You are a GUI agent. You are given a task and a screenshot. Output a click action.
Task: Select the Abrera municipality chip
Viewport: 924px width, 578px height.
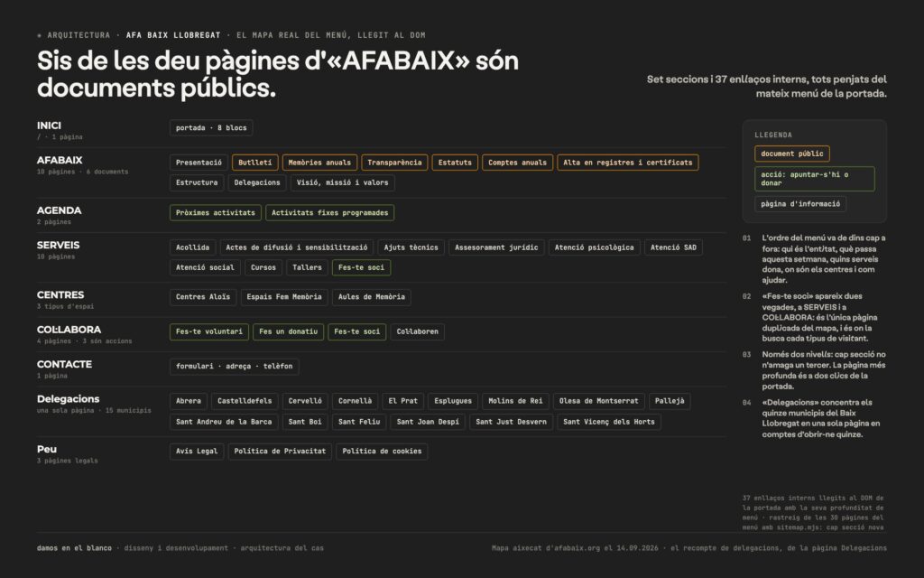point(189,402)
